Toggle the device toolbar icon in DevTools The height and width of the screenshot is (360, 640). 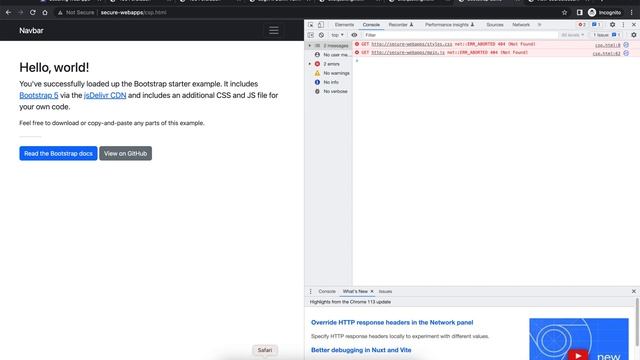click(x=321, y=25)
